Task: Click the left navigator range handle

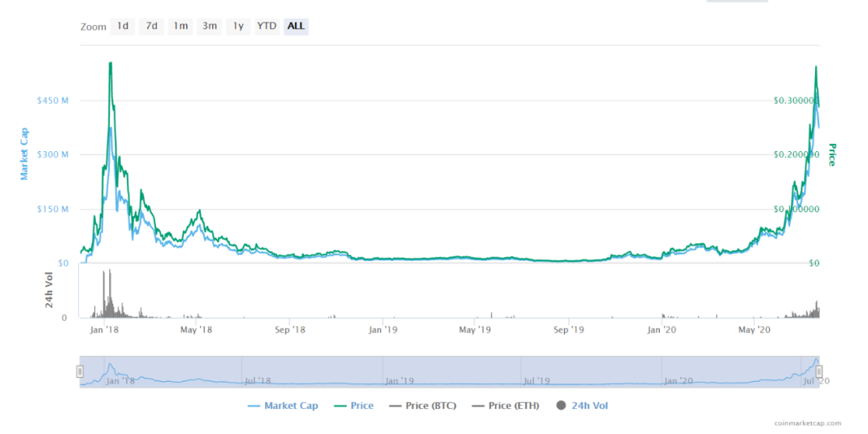Action: point(80,371)
